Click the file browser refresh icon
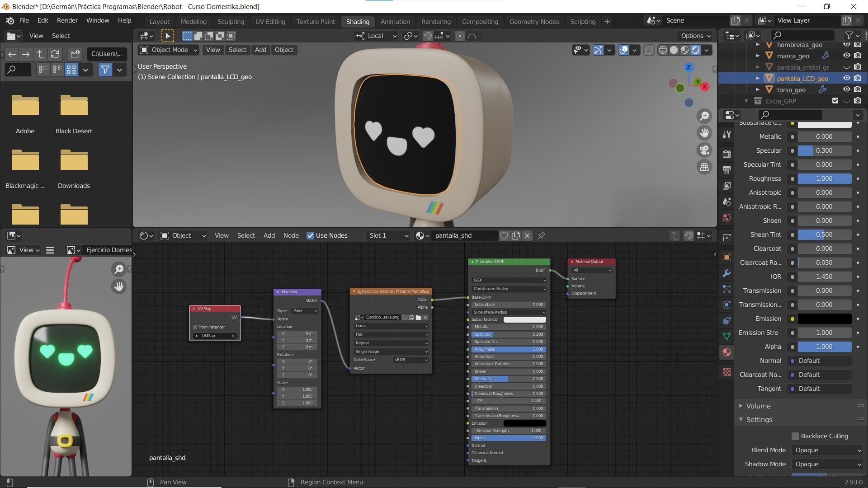Image resolution: width=868 pixels, height=488 pixels. 55,54
